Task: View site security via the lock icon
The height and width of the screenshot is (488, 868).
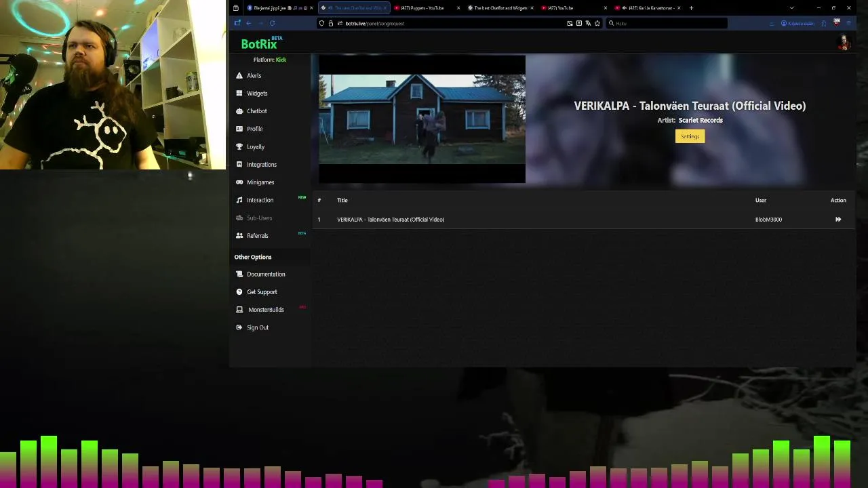Action: pos(330,23)
